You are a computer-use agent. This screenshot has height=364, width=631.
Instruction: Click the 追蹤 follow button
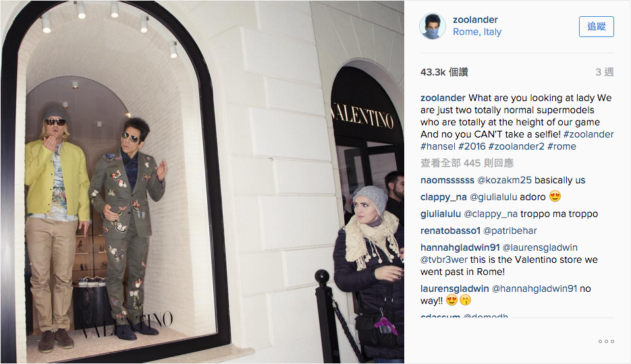pyautogui.click(x=597, y=26)
